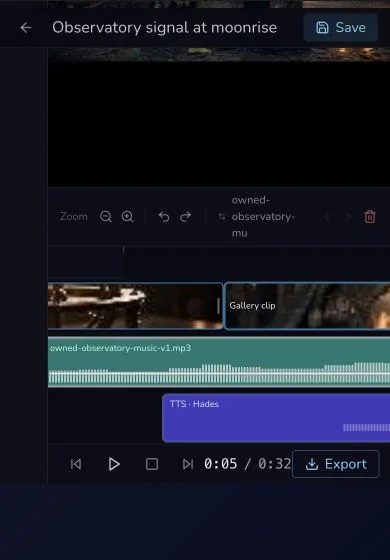Move selected clip right with chevron
The image size is (390, 560).
pyautogui.click(x=348, y=216)
